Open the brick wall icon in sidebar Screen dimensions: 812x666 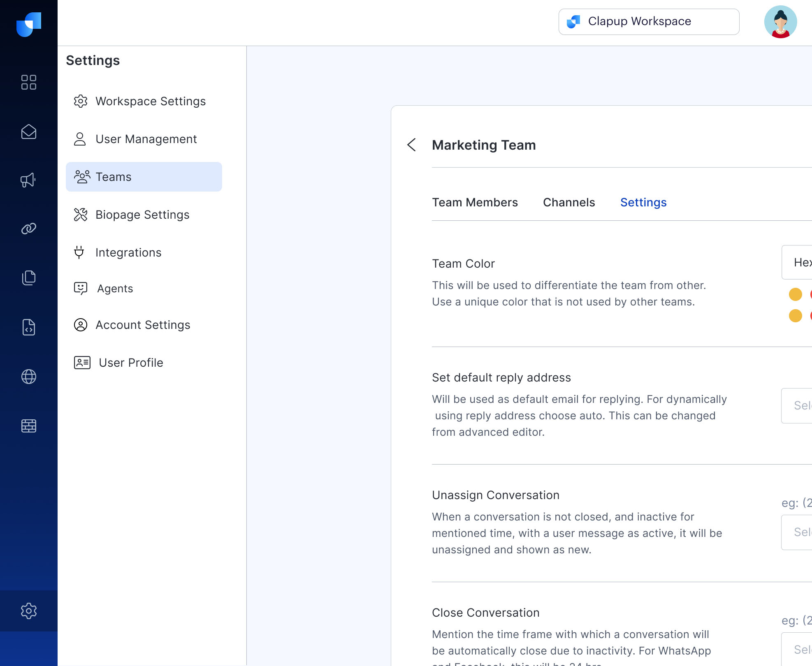pyautogui.click(x=29, y=426)
